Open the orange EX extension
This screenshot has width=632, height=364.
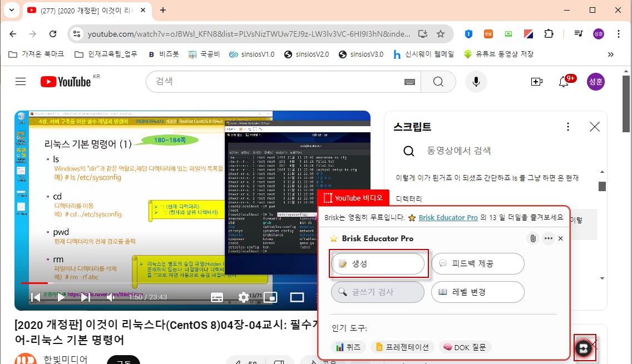[488, 34]
